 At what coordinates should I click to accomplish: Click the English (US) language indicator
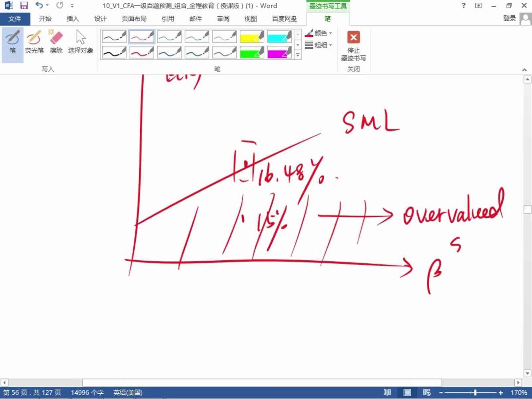coord(128,393)
